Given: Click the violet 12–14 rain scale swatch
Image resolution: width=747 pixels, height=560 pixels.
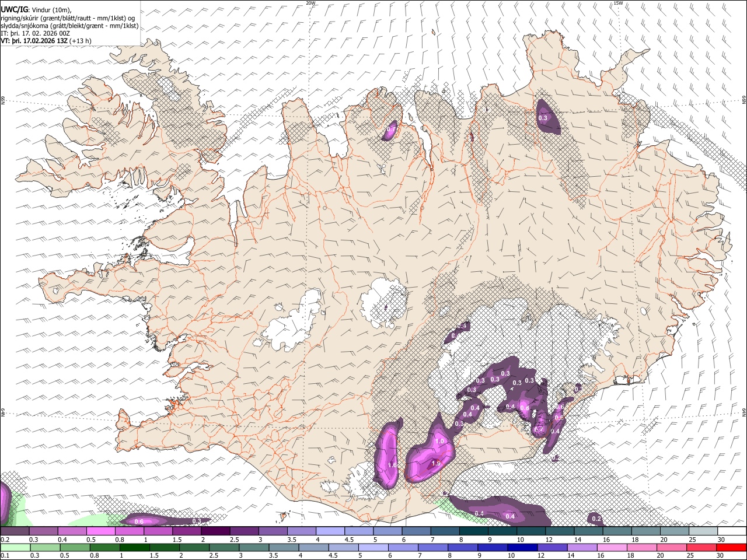Looking at the screenshot, I should pos(553,548).
